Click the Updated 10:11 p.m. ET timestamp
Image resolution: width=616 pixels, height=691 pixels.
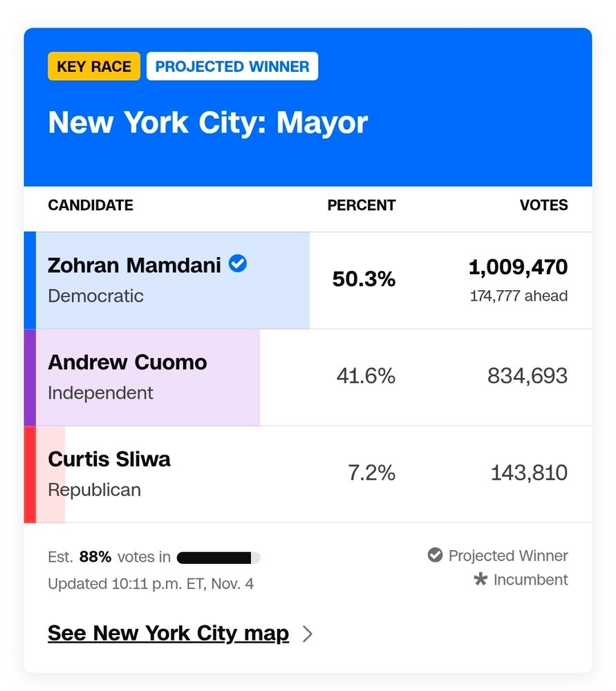coord(151,584)
